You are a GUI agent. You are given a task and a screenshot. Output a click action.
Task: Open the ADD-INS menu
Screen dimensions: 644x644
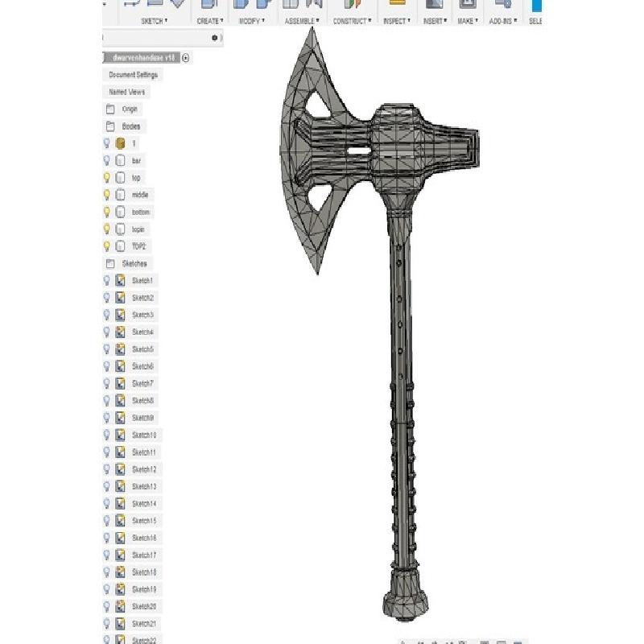[x=503, y=21]
